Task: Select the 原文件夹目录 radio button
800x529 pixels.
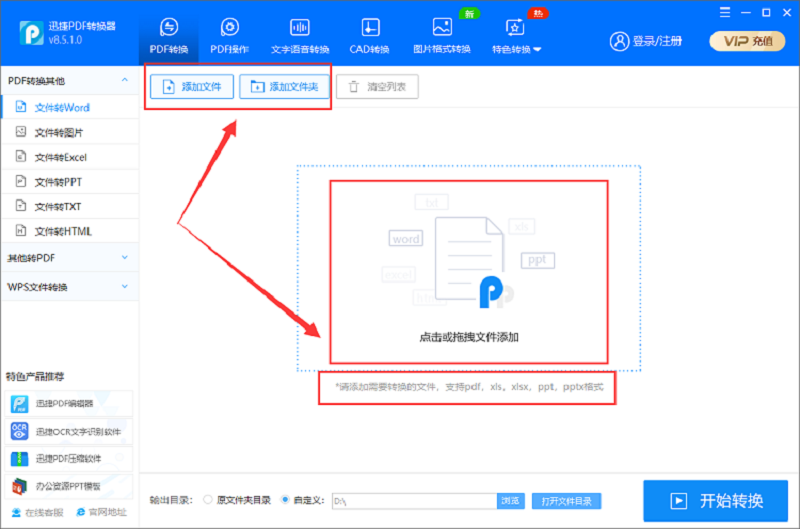Action: (x=208, y=500)
